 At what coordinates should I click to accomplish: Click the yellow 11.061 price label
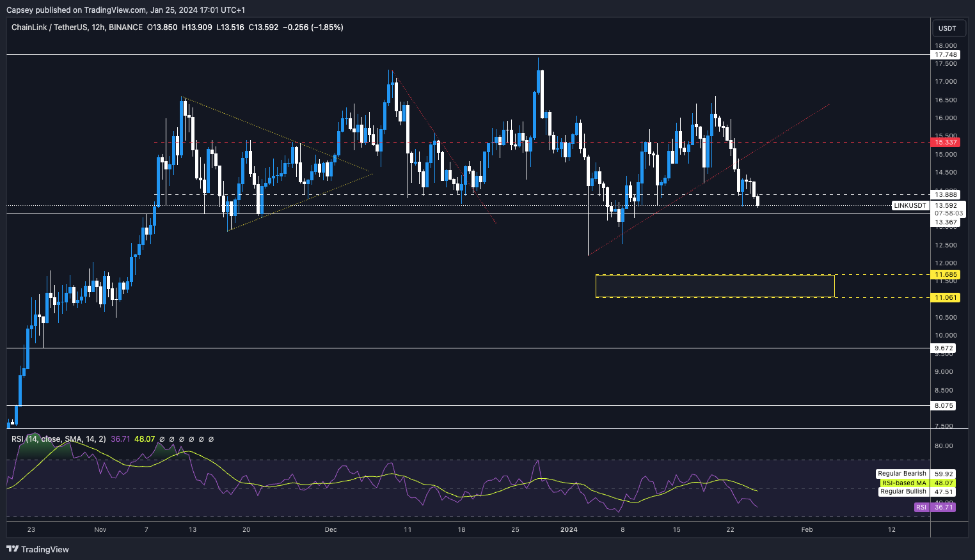click(x=946, y=298)
